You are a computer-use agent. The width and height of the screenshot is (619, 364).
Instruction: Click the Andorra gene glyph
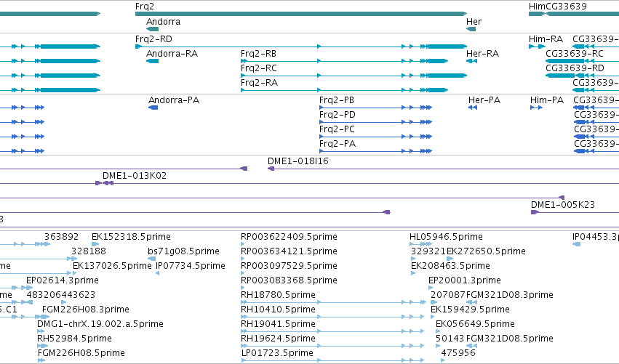(x=152, y=29)
